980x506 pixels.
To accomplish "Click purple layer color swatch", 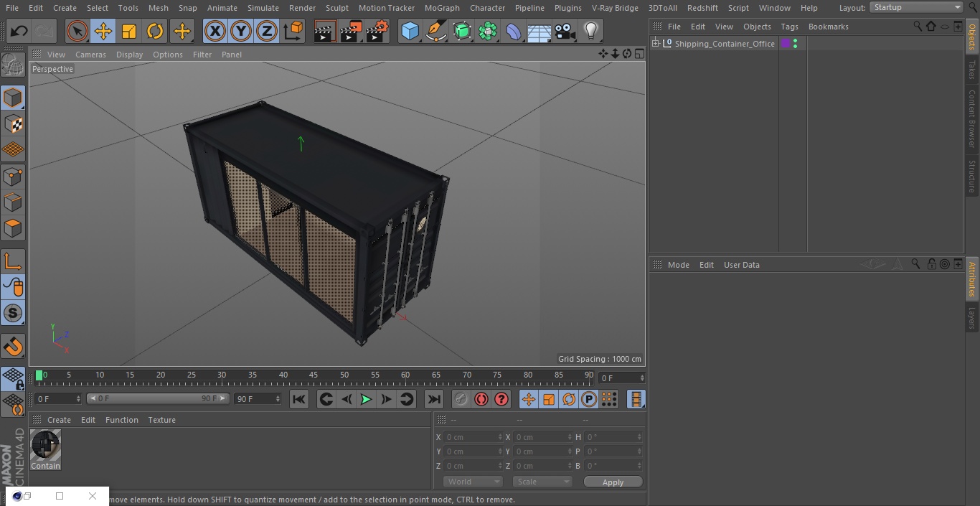I will coord(786,44).
